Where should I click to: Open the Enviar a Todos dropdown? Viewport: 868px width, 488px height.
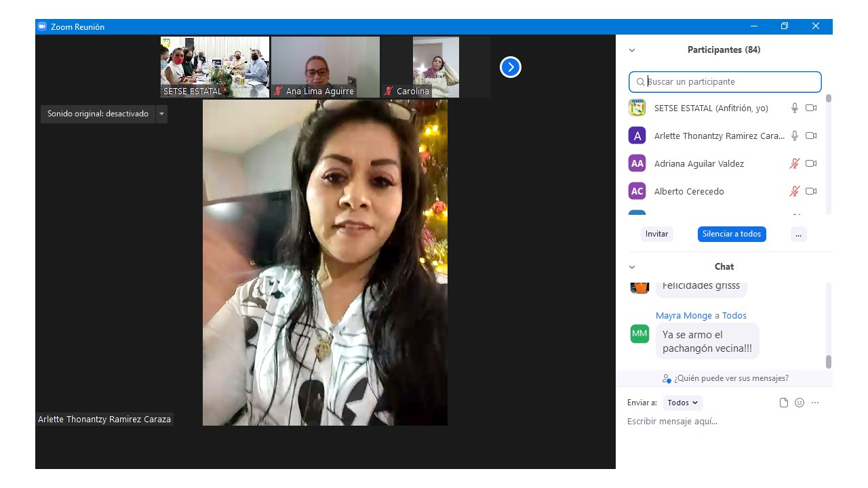coord(683,403)
